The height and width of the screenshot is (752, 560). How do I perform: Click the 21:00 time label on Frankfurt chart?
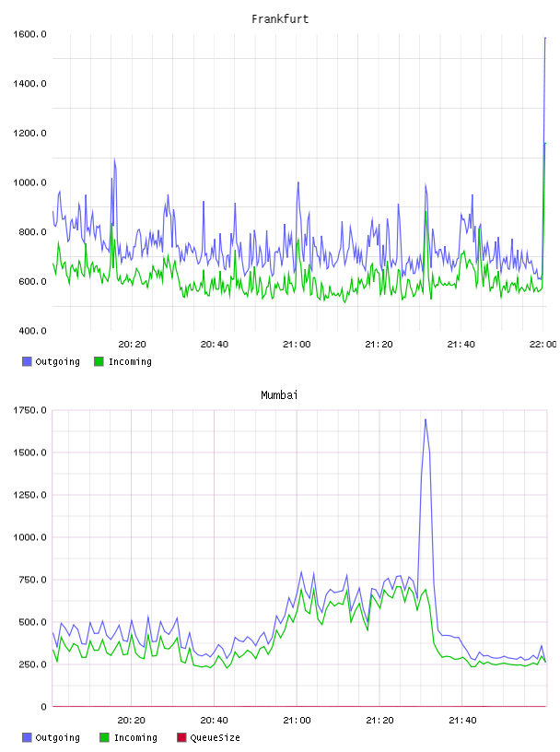click(297, 344)
